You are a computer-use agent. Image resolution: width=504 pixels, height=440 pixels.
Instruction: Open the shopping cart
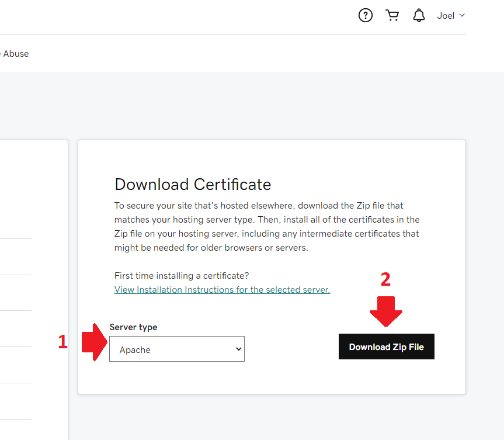pos(392,16)
